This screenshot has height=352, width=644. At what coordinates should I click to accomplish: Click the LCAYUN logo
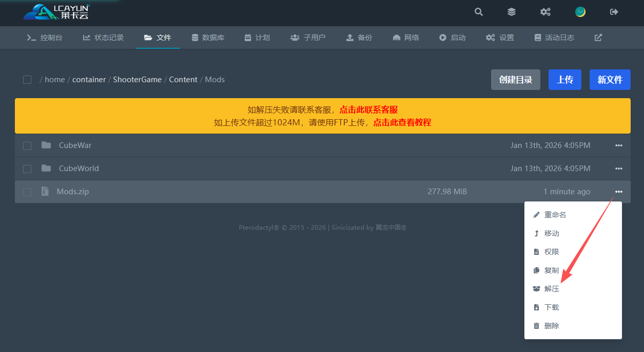[x=56, y=12]
